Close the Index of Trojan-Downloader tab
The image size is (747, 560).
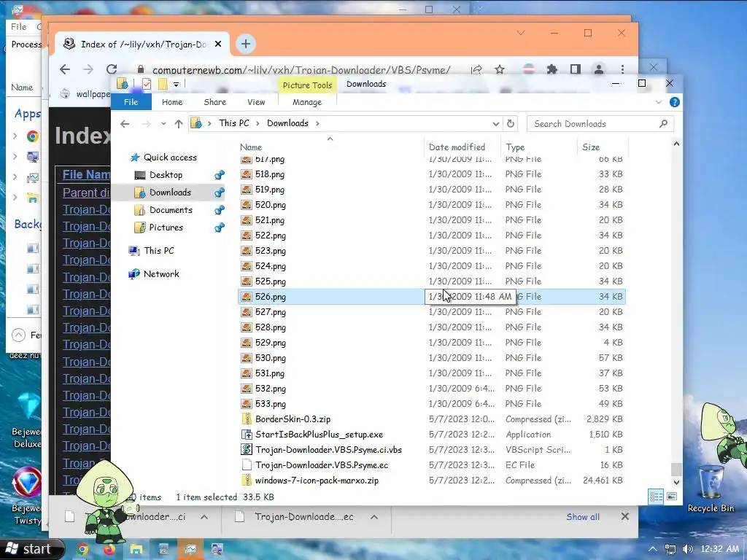(x=218, y=44)
